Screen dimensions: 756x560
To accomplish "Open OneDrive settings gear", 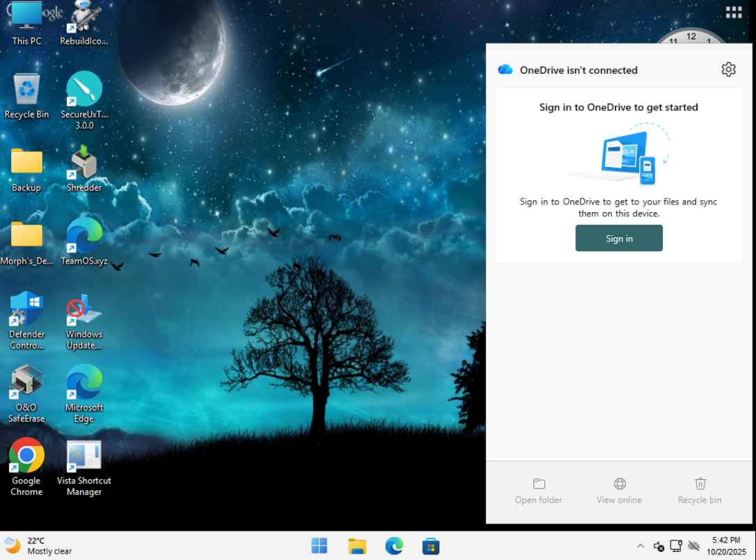I will point(728,70).
